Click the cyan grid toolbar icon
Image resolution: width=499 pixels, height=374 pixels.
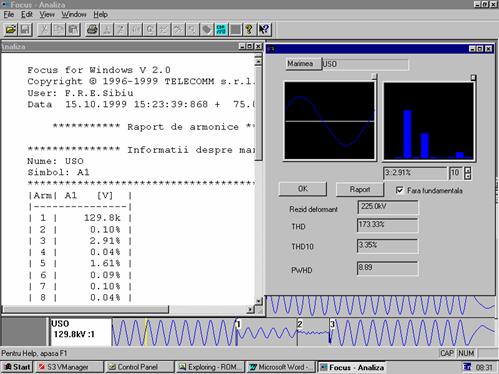pos(221,30)
